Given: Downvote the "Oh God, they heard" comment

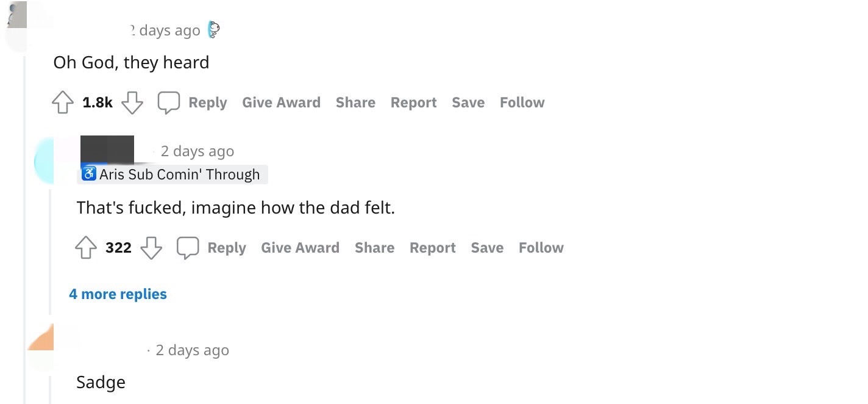Looking at the screenshot, I should [x=132, y=103].
